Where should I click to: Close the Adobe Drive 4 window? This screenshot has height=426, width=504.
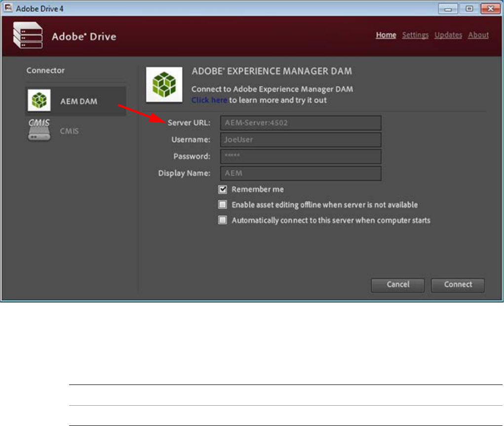491,9
